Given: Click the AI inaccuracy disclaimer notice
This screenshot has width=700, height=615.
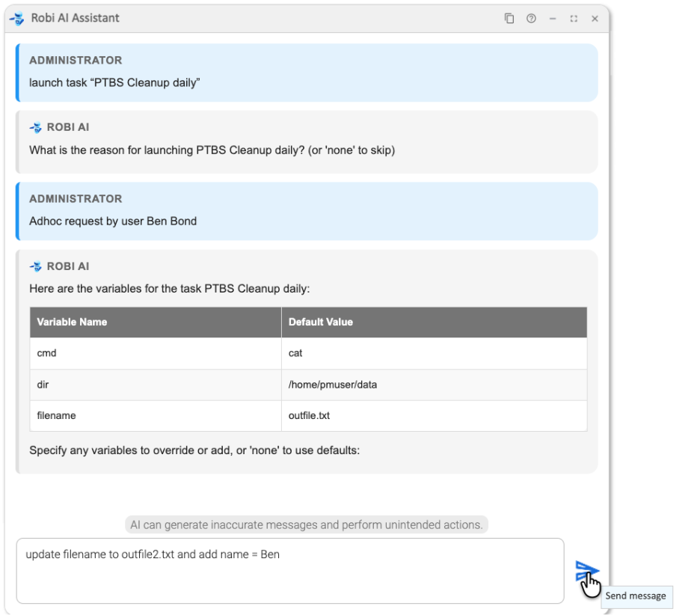Looking at the screenshot, I should click(x=307, y=524).
